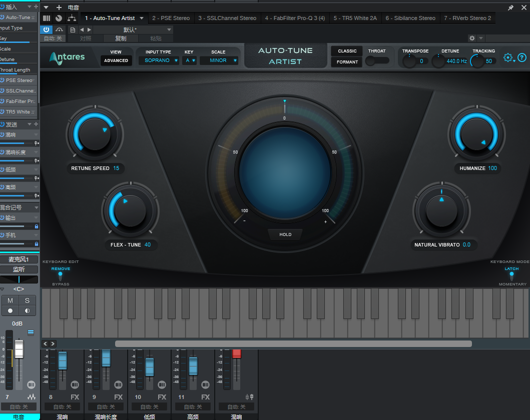Click the 监听 monitor button in the left panel

[x=19, y=269]
